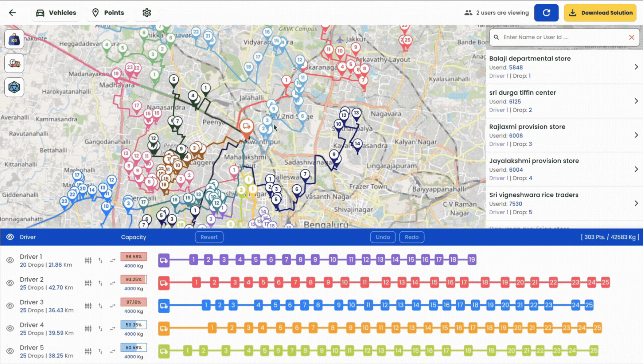Click Driver 4 capacity bar 59.35%
This screenshot has width=643, height=364.
[x=134, y=325]
